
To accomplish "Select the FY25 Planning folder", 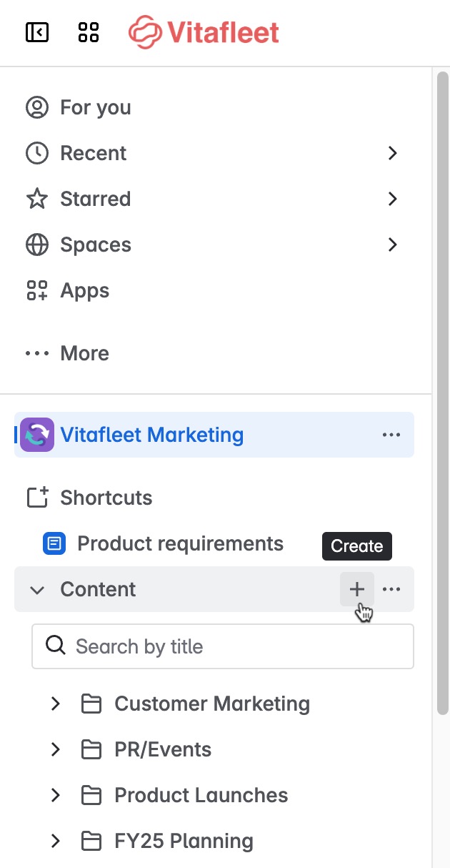I will coord(184,841).
